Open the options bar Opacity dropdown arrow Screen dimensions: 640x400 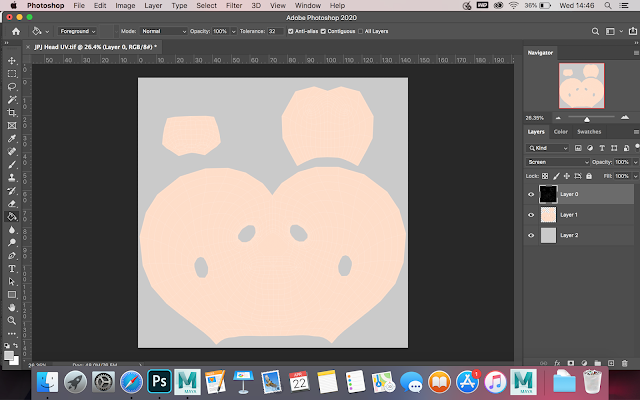click(233, 31)
